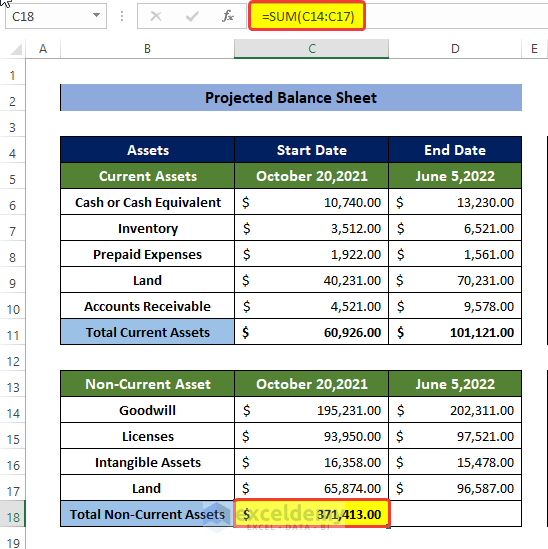Select column C header

[x=311, y=49]
